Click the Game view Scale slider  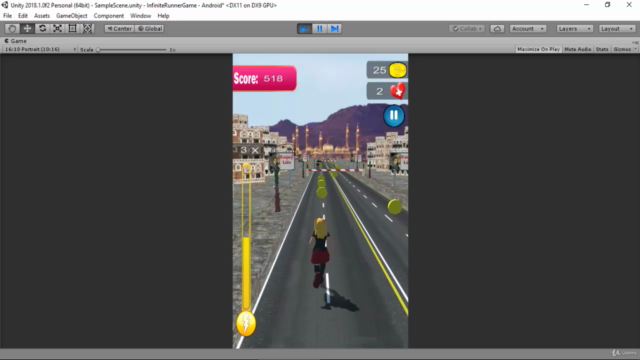tap(132, 50)
